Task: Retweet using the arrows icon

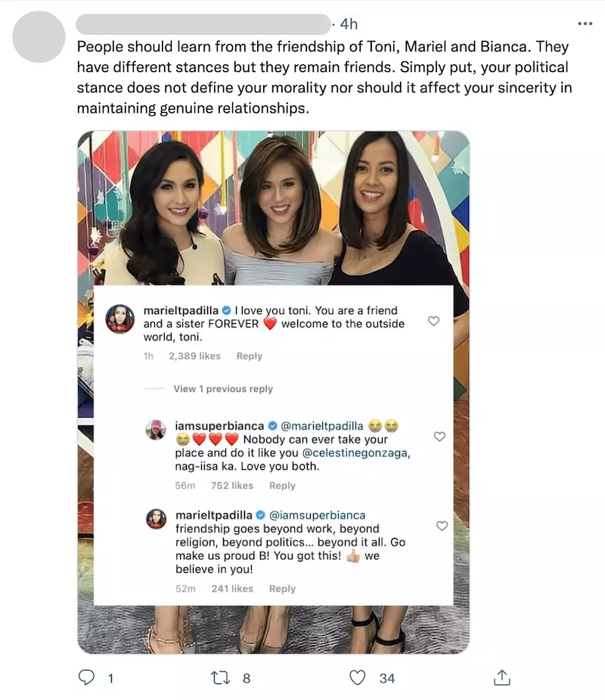Action: coord(220,678)
